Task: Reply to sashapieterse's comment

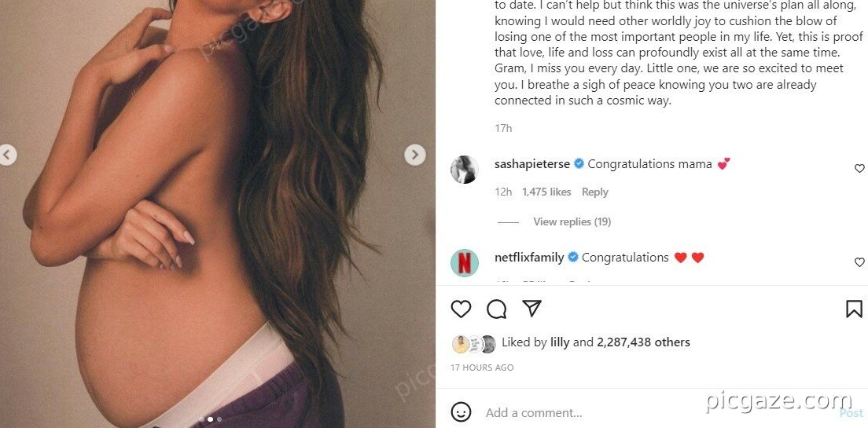Action: coord(595,192)
